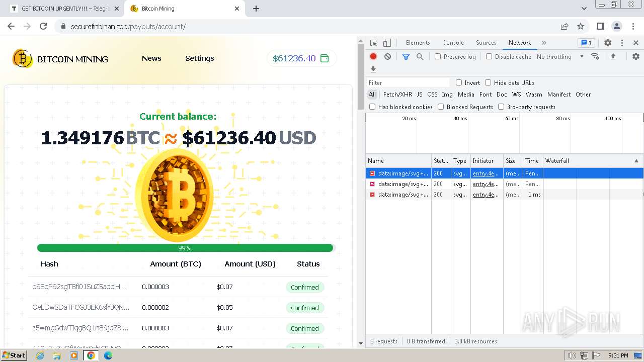
Task: Switch to the Console tab
Action: [453, 43]
